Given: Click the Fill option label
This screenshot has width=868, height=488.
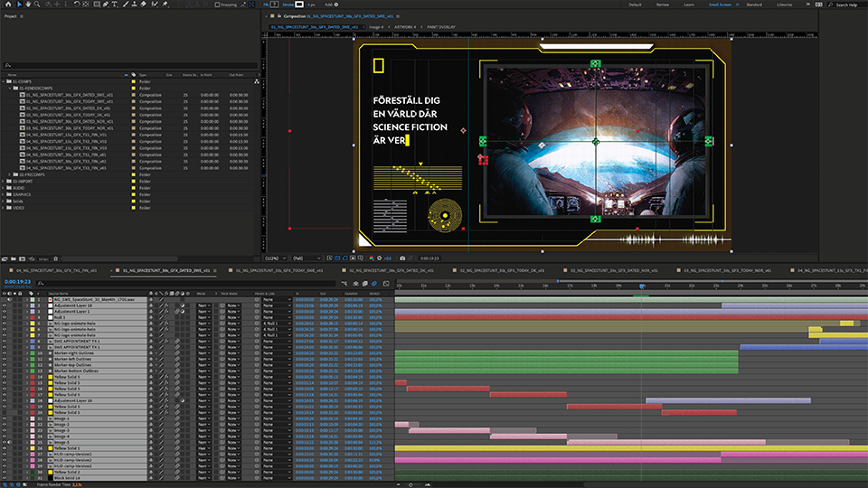Looking at the screenshot, I should 266,5.
